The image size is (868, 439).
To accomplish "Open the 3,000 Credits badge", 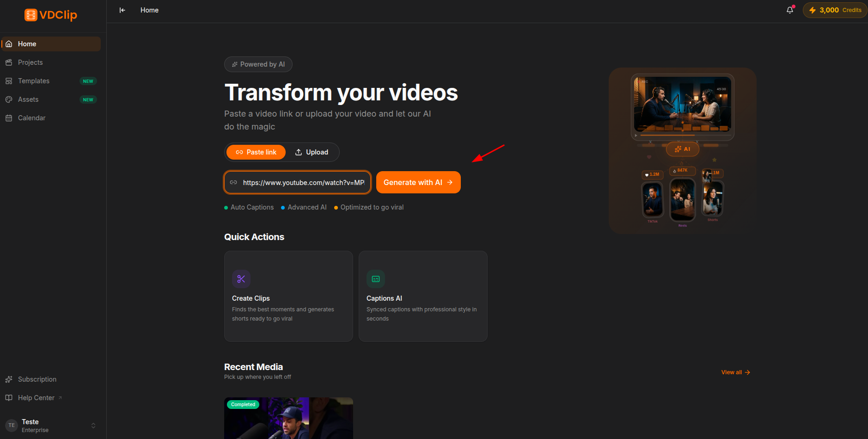I will pyautogui.click(x=835, y=10).
